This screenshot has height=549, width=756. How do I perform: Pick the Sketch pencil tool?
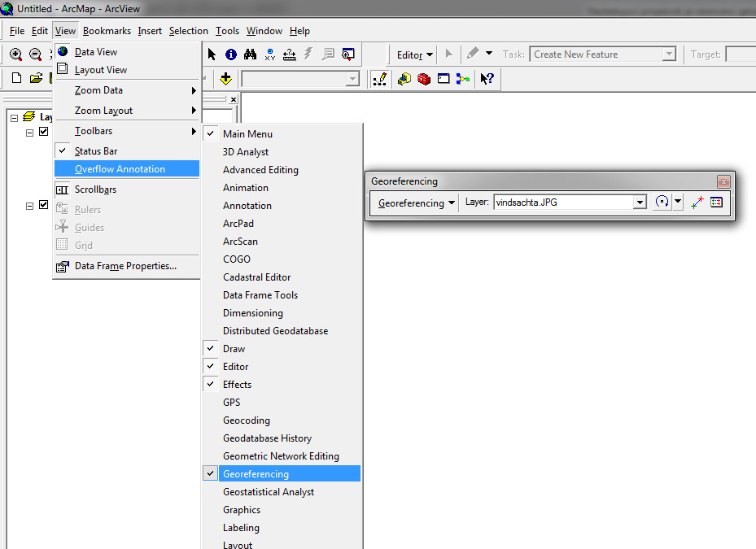(x=473, y=54)
